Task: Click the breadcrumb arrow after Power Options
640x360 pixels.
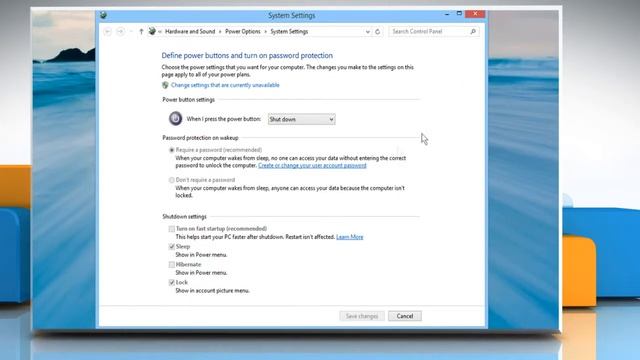Action: point(265,31)
